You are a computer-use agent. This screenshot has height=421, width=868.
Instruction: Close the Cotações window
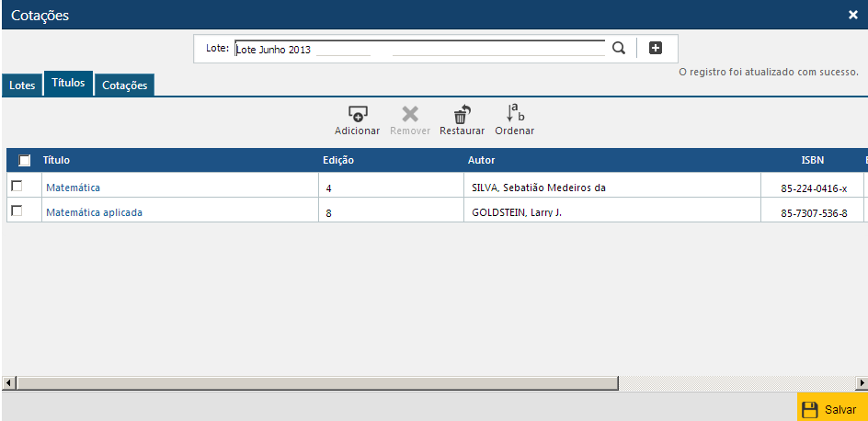click(x=852, y=15)
